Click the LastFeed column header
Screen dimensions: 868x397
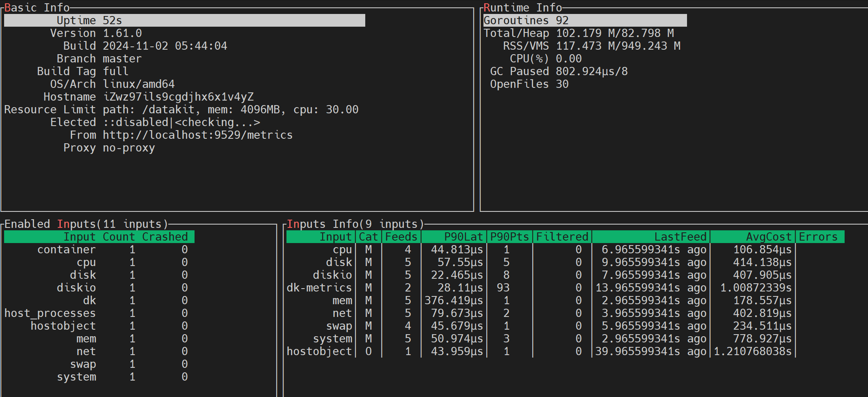click(x=680, y=237)
